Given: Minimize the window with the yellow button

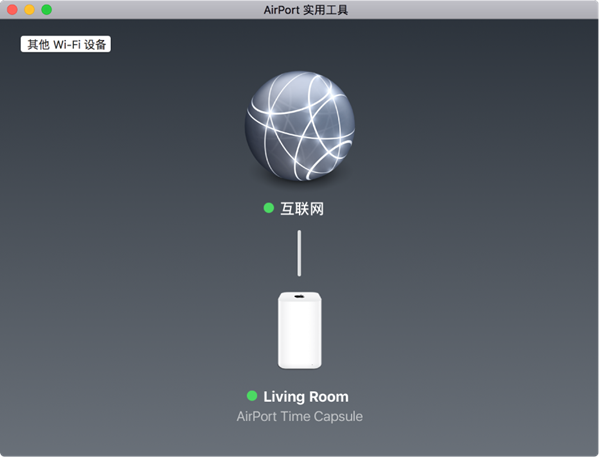Looking at the screenshot, I should tap(30, 9).
